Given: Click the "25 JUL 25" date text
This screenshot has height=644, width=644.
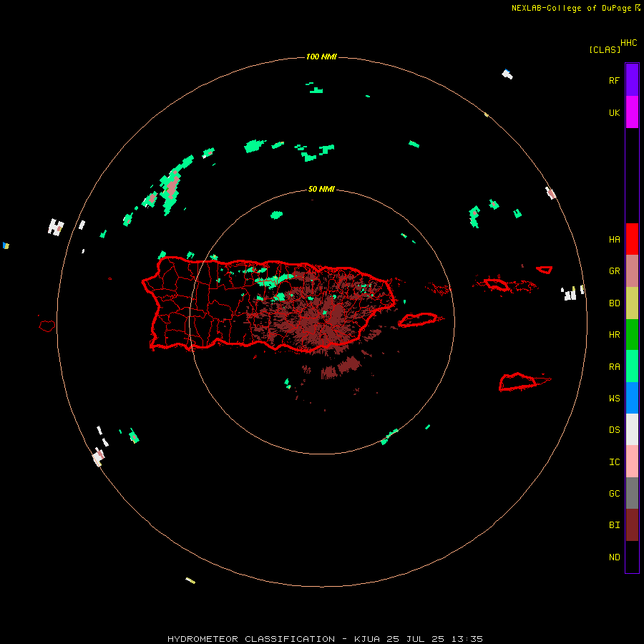Looking at the screenshot, I should (415, 639).
